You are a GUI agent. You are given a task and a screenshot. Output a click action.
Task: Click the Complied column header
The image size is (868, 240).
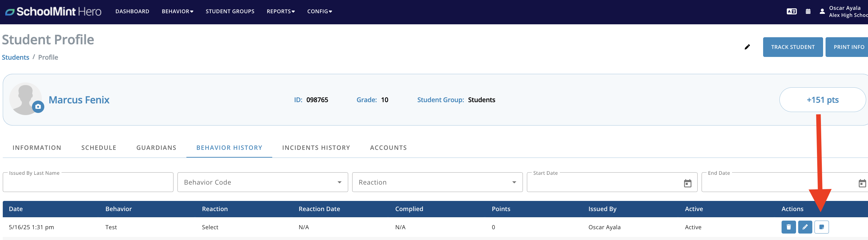tap(409, 209)
